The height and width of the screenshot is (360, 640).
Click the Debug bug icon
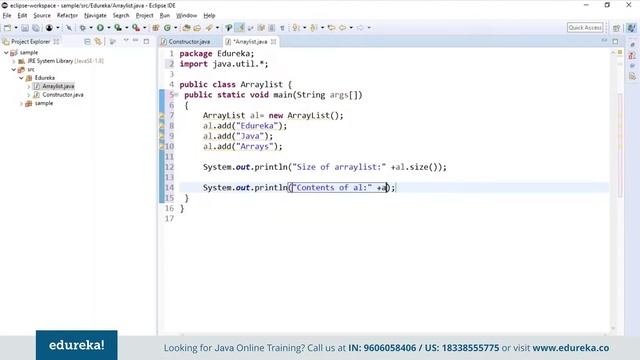[x=83, y=28]
